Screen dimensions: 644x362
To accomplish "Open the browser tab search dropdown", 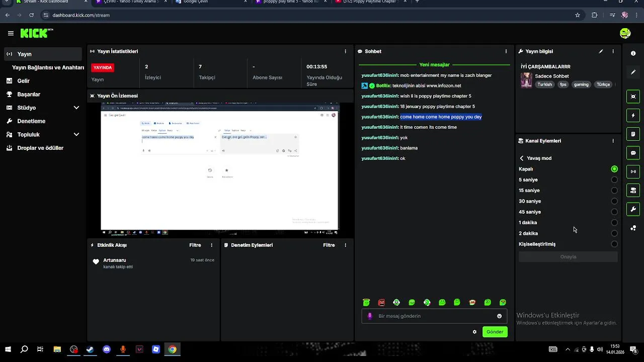I will click(6, 2).
